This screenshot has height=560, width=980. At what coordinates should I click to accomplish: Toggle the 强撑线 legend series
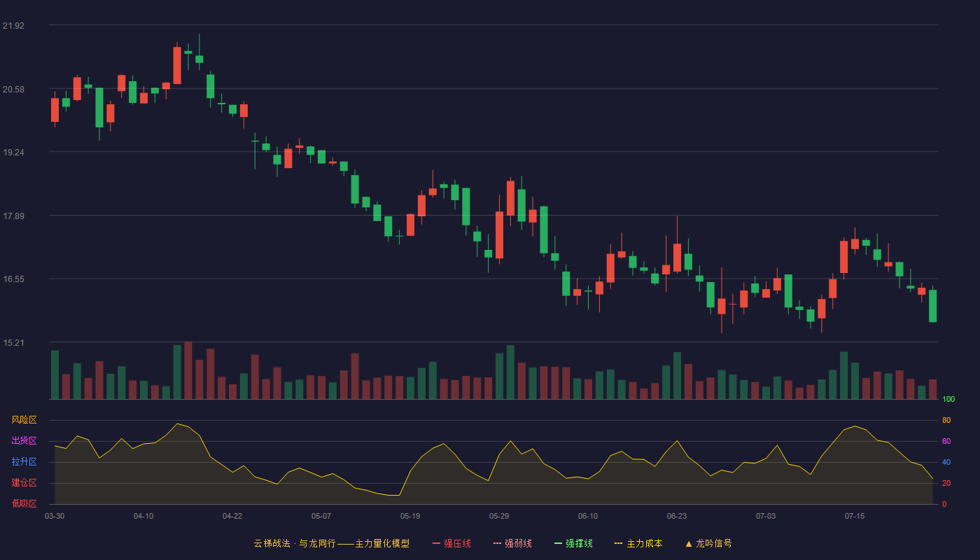(573, 543)
